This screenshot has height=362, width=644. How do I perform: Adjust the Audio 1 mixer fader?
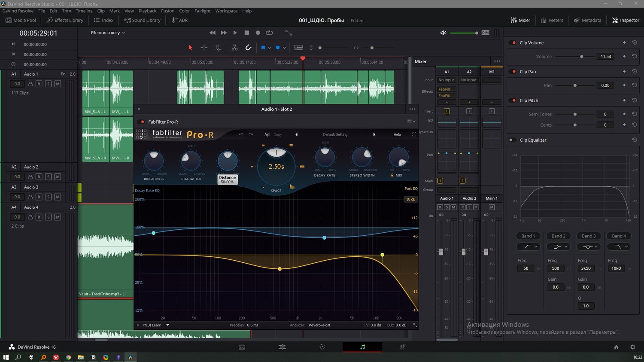click(441, 252)
